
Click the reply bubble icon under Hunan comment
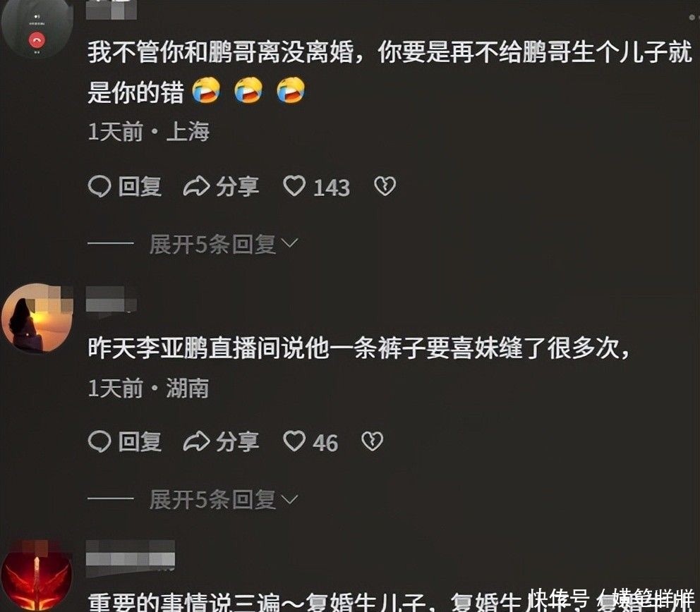click(x=99, y=441)
